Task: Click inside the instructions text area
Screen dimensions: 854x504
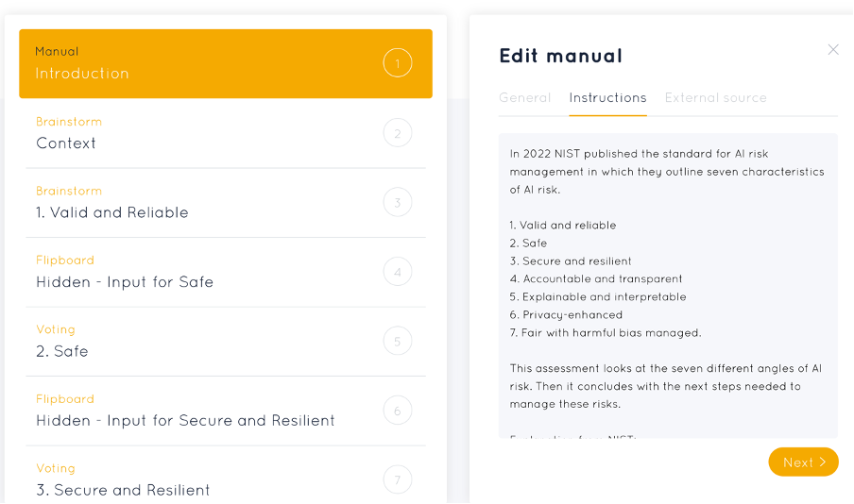Action: [x=667, y=283]
